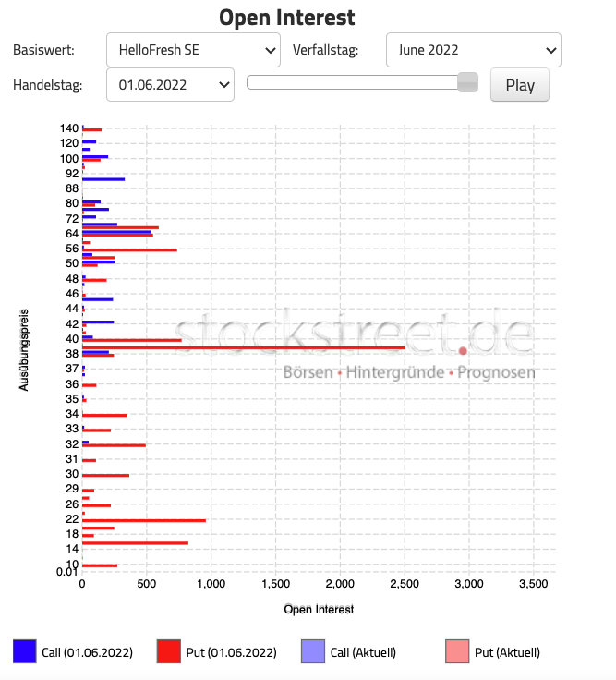Click the Play button

click(x=520, y=85)
